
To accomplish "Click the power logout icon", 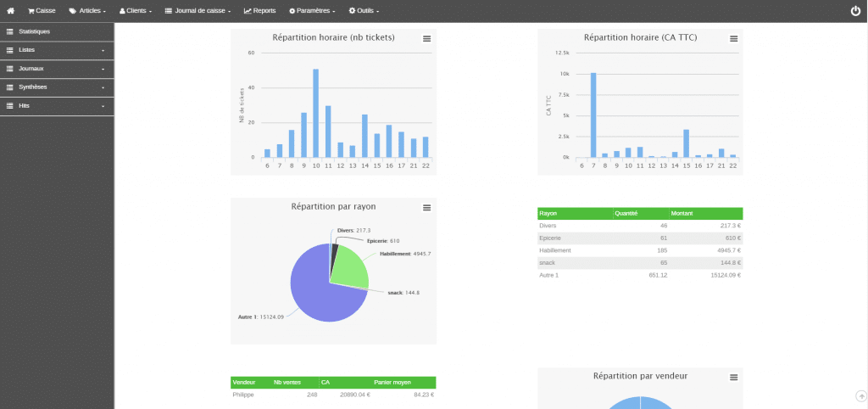I will pos(855,10).
